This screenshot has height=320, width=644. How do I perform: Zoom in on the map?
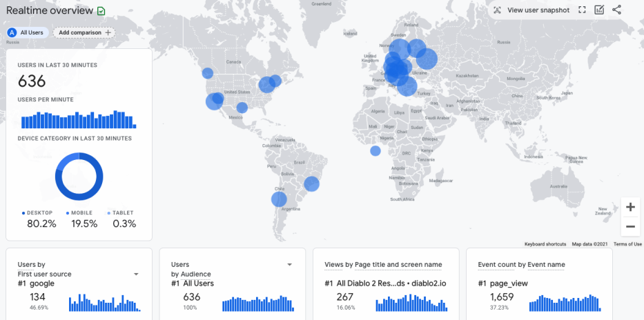pyautogui.click(x=630, y=208)
